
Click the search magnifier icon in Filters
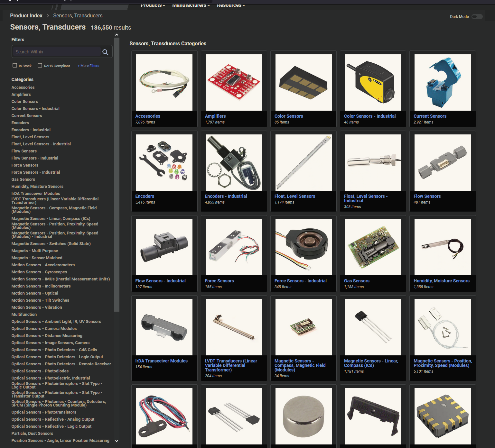(x=105, y=52)
